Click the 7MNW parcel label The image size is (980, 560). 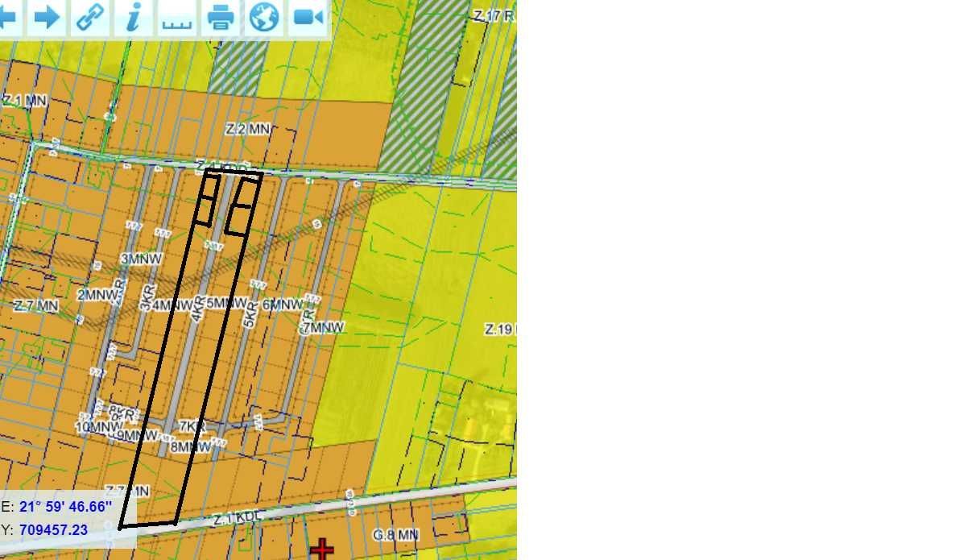pos(324,327)
